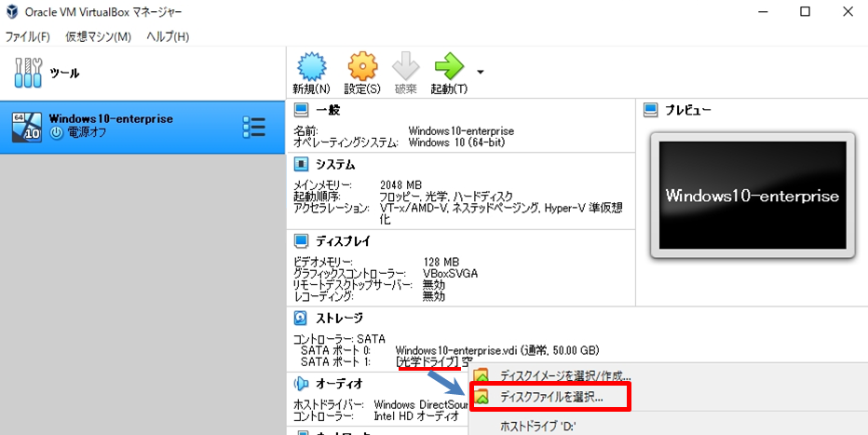The width and height of the screenshot is (868, 435).
Task: Click the 一般 section header icon
Action: pos(301,110)
